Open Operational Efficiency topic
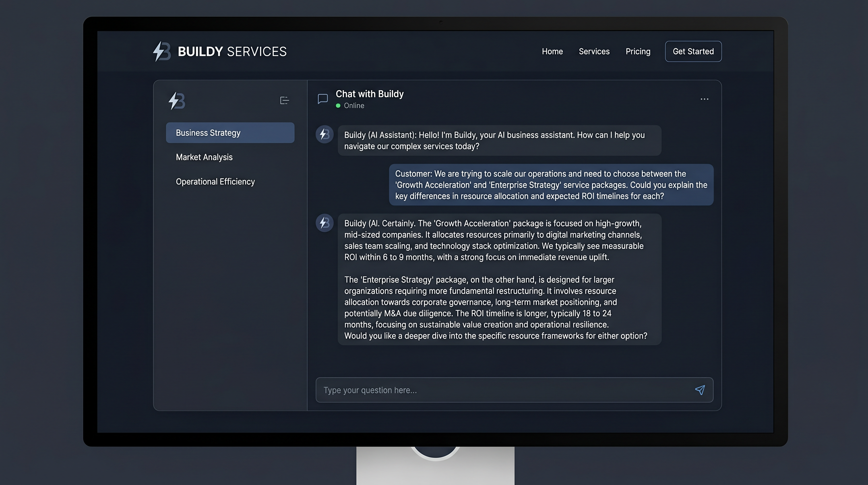Image resolution: width=868 pixels, height=485 pixels. coord(215,182)
